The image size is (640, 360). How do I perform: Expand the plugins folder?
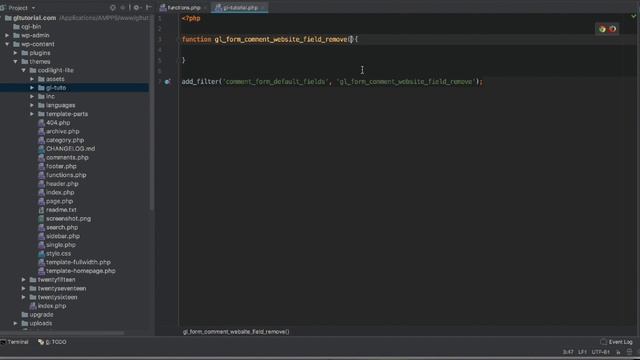point(16,53)
